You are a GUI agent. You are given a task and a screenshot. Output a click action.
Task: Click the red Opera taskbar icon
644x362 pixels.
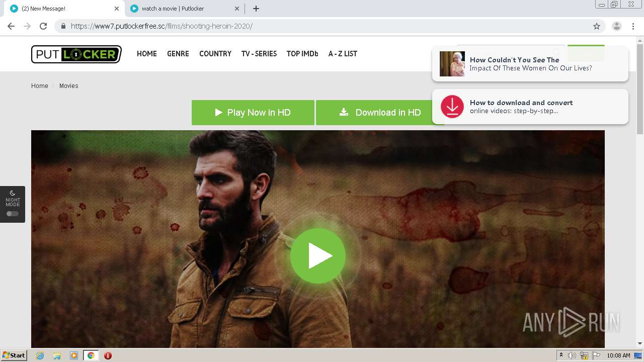[x=108, y=355]
